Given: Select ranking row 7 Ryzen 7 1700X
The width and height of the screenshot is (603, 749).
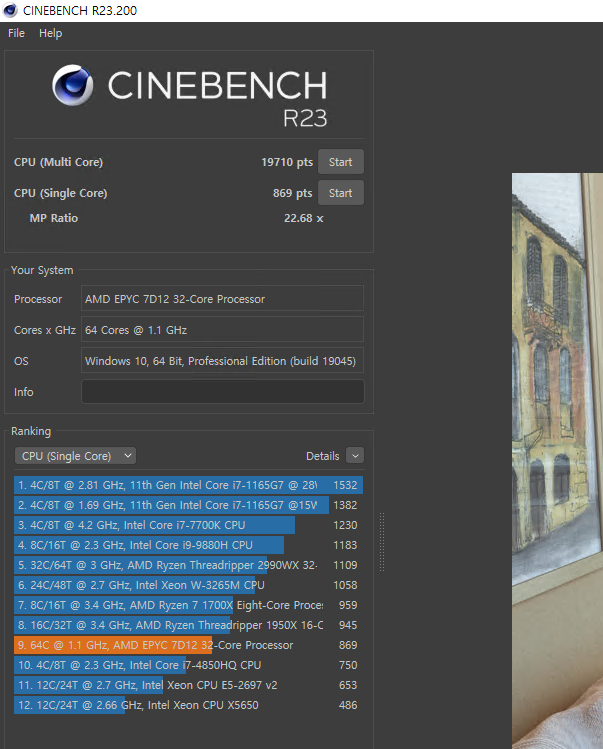Looking at the screenshot, I should pyautogui.click(x=188, y=605).
